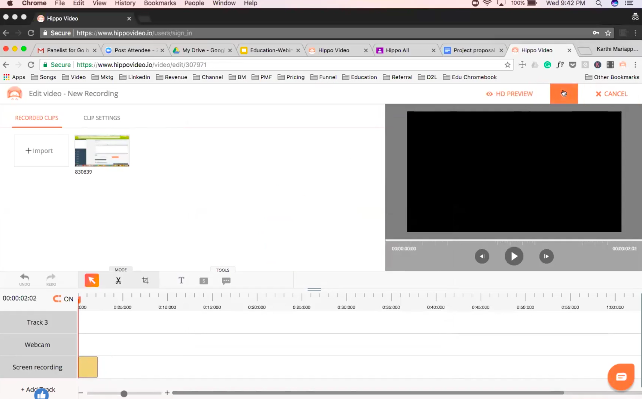The width and height of the screenshot is (642, 399).
Task: Open the Video bookmarks folder
Action: click(74, 77)
